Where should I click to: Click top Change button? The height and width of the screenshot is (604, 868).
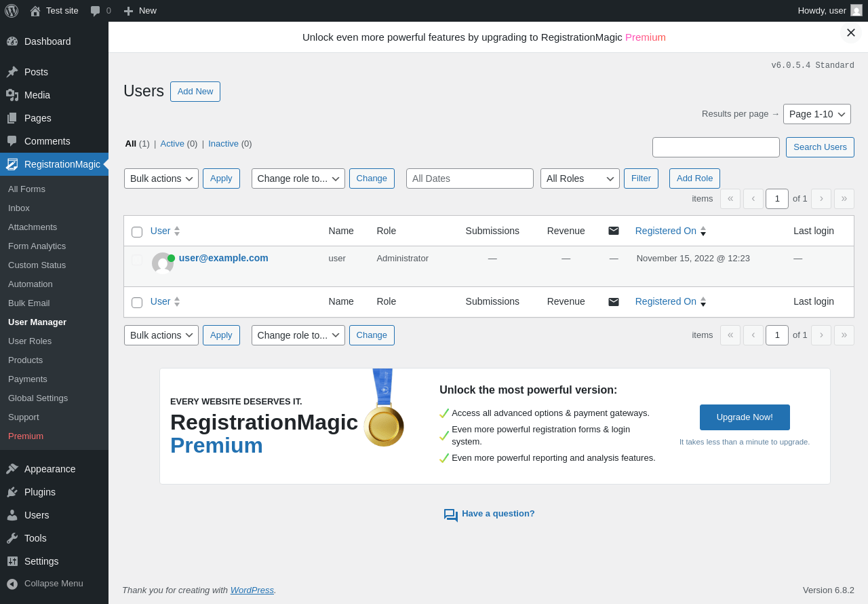(372, 178)
